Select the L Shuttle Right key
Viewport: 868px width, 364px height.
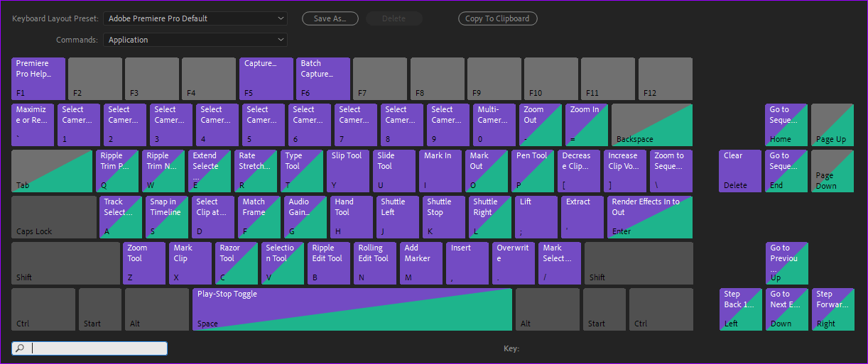[x=490, y=217]
